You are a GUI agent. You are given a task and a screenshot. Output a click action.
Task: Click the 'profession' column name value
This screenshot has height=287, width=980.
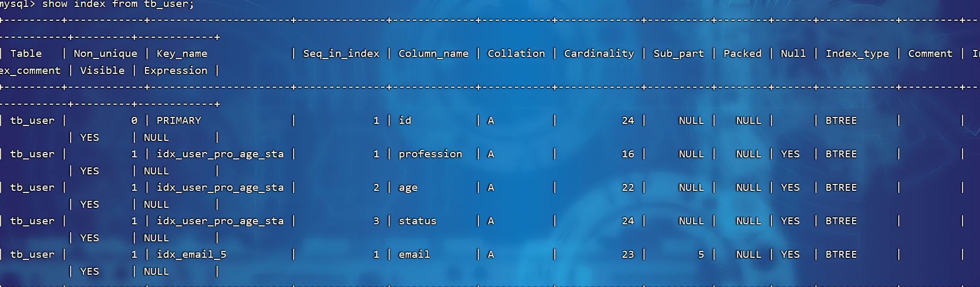point(431,154)
